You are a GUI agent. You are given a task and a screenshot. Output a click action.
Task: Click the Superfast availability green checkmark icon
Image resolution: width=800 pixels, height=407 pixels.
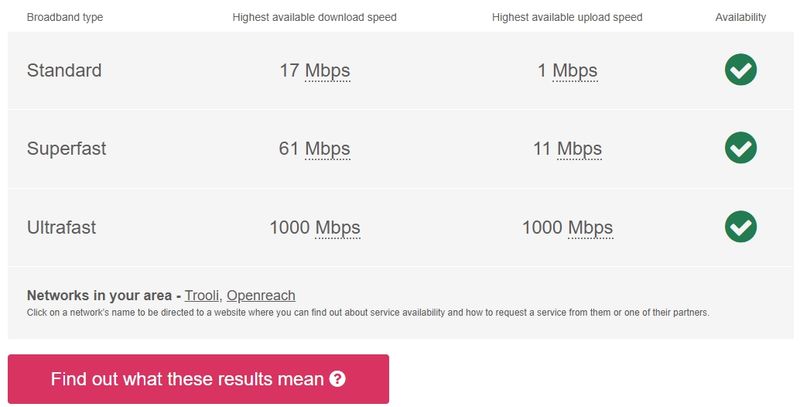tap(740, 148)
